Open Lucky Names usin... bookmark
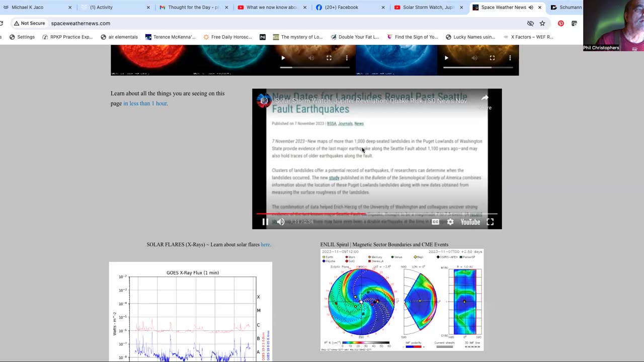Screen dimensions: 644x362 pos(470,37)
